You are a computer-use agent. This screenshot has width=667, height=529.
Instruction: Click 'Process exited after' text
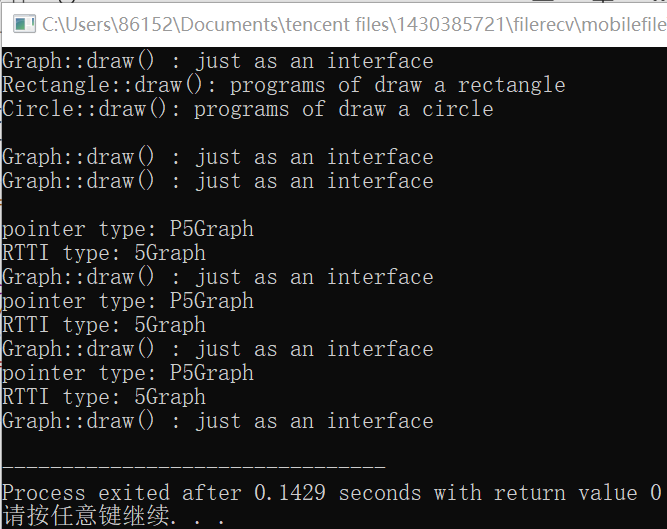click(124, 492)
